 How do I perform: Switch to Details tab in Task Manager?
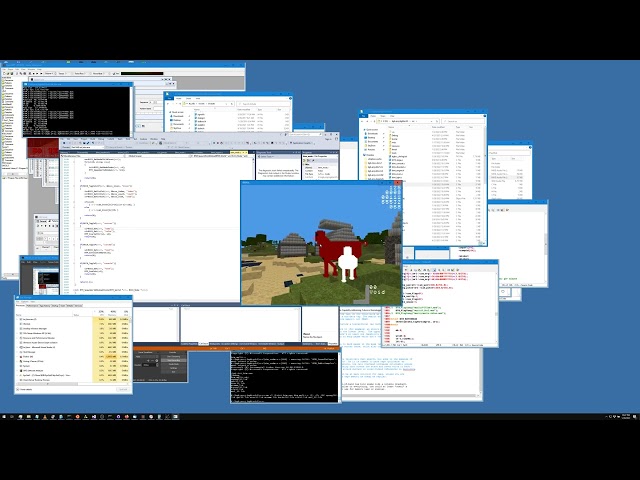[x=71, y=305]
